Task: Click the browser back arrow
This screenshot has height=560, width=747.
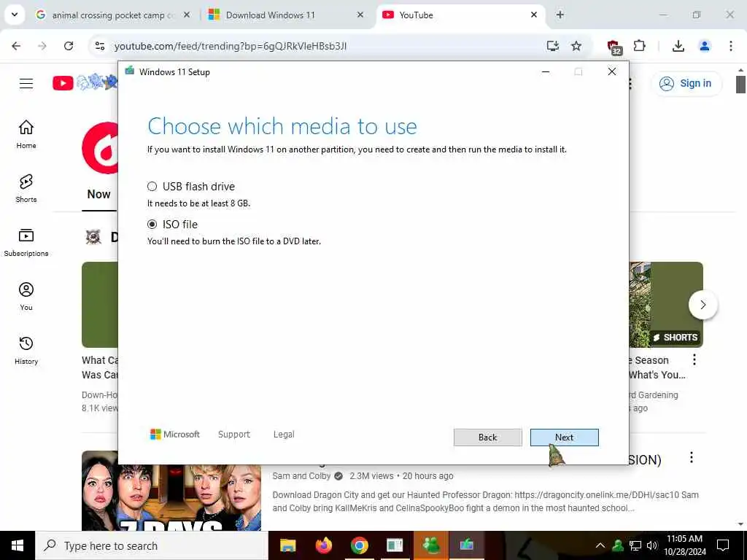Action: pos(16,46)
